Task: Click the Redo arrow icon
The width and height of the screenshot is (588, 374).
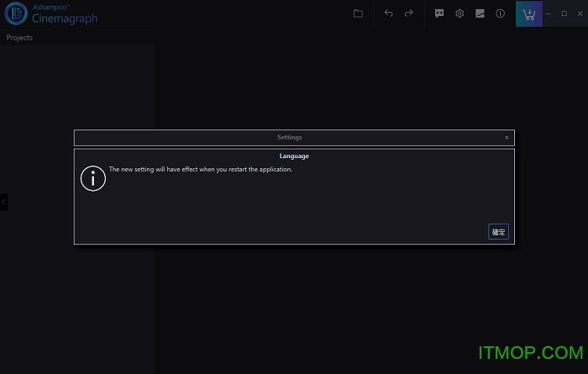Action: pyautogui.click(x=409, y=13)
